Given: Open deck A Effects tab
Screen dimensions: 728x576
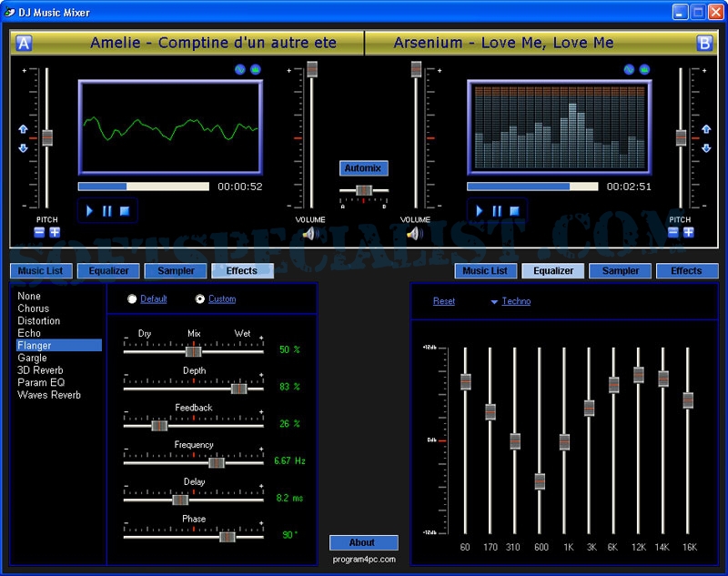Looking at the screenshot, I should pyautogui.click(x=242, y=270).
